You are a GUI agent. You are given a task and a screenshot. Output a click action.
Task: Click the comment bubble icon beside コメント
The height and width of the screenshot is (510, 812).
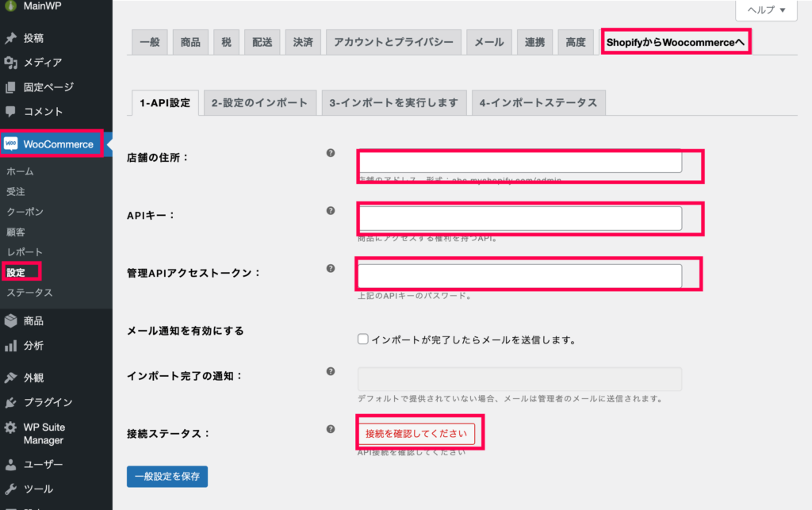10,111
